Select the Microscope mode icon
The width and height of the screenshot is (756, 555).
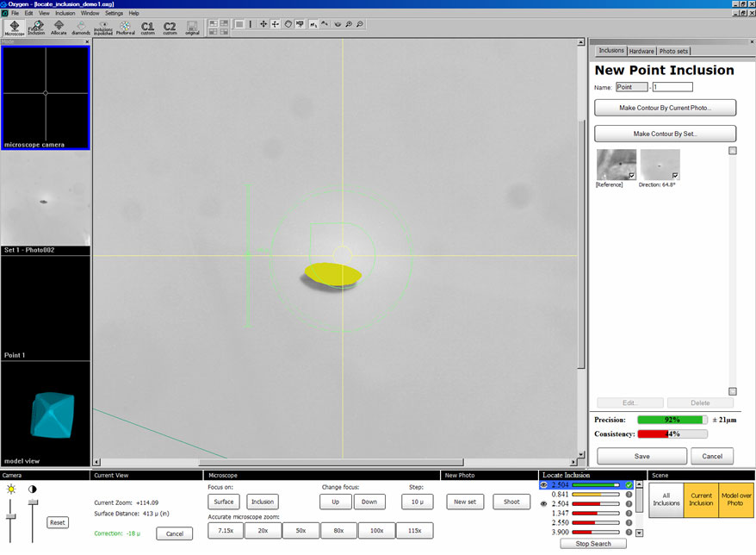tap(15, 28)
